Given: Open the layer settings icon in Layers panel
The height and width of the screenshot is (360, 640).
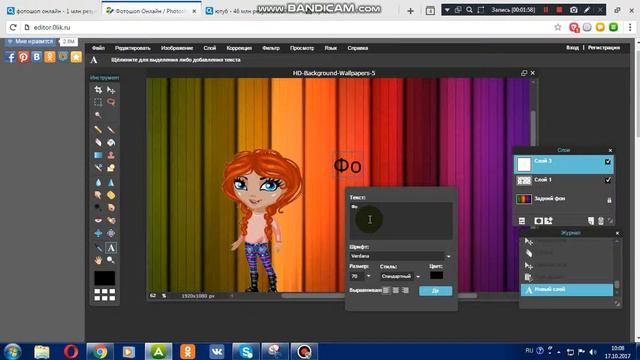Looking at the screenshot, I should 522,221.
